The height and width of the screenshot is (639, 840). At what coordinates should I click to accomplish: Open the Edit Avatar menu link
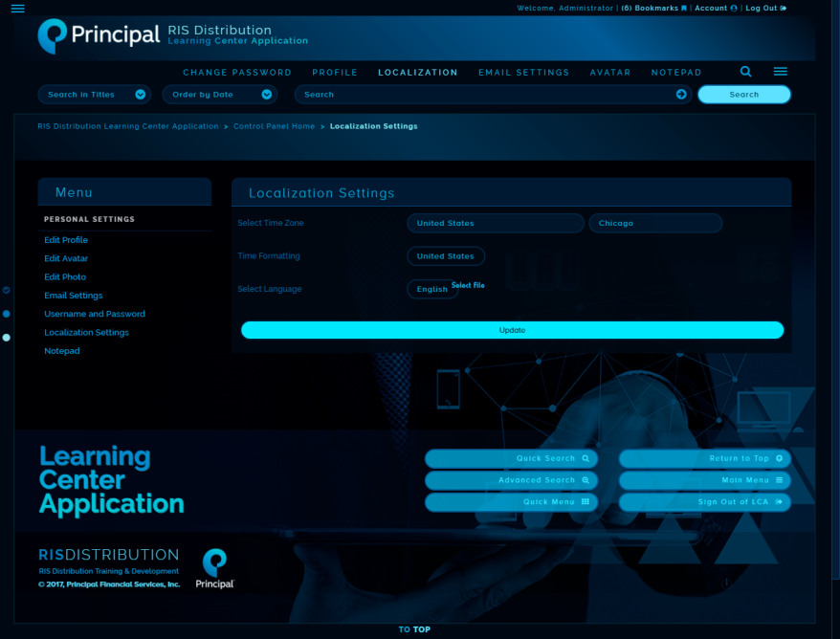click(66, 258)
